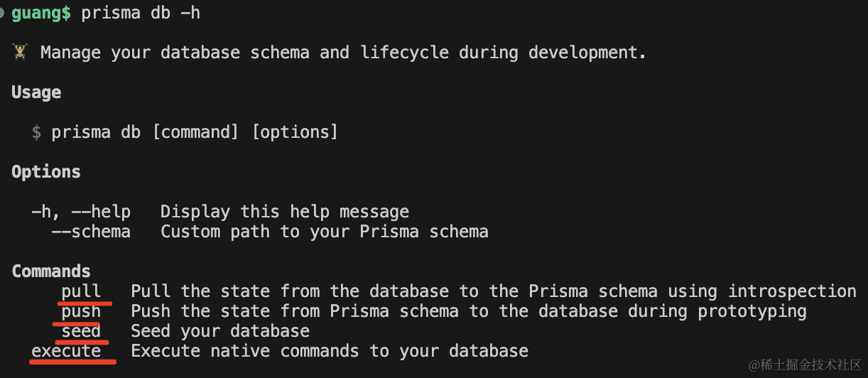Image resolution: width=868 pixels, height=378 pixels.
Task: Click the underlined pull command
Action: point(81,291)
